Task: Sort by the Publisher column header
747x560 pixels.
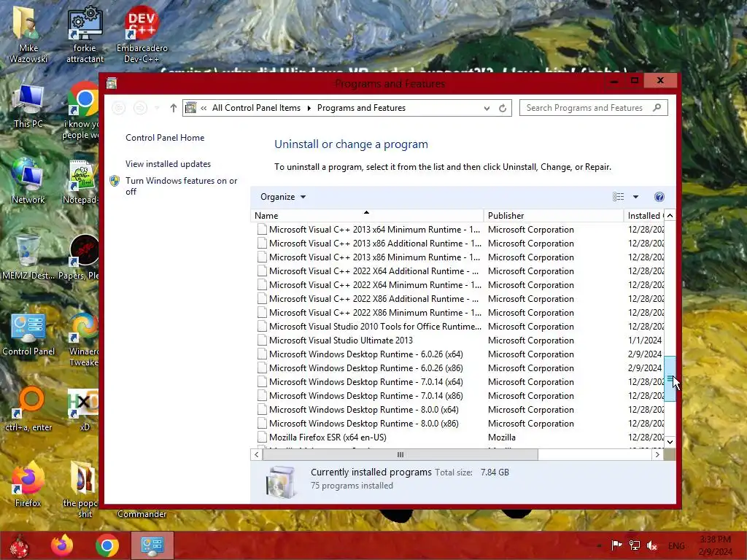Action: tap(553, 216)
